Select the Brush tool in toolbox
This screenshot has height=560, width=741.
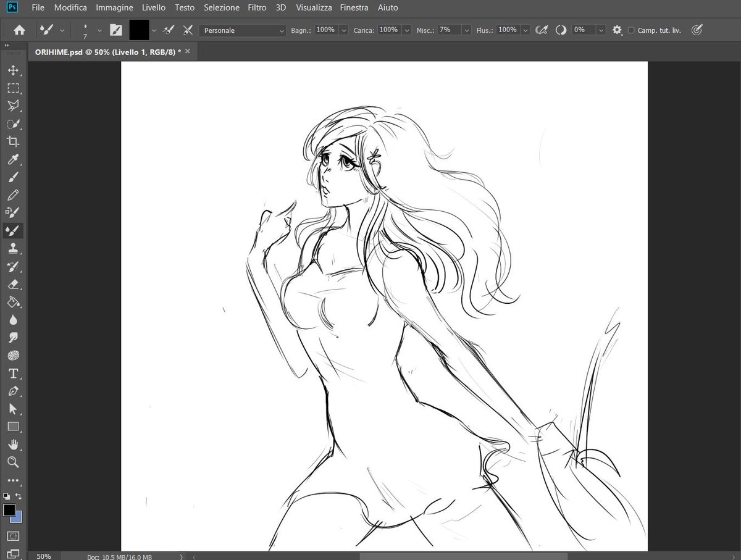click(x=13, y=178)
